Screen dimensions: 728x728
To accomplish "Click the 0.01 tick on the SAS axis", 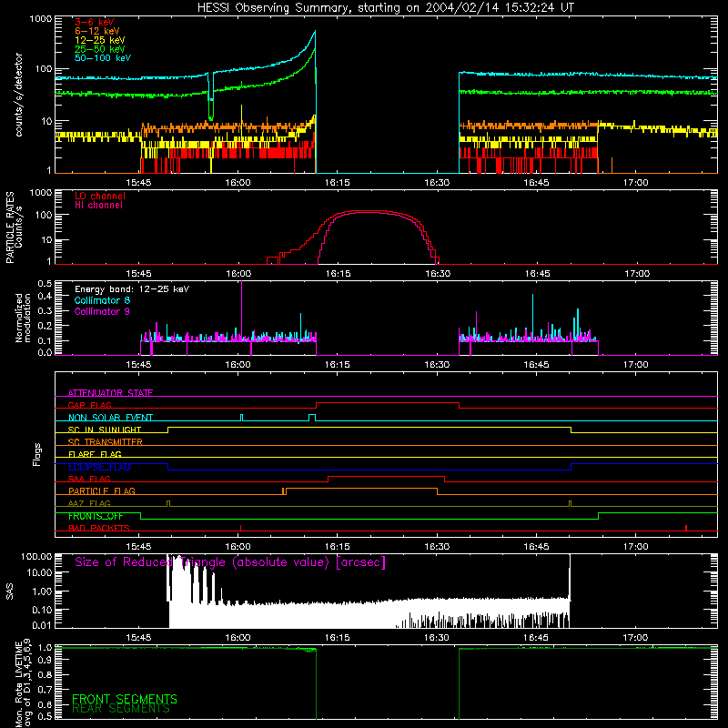I will pos(42,625).
